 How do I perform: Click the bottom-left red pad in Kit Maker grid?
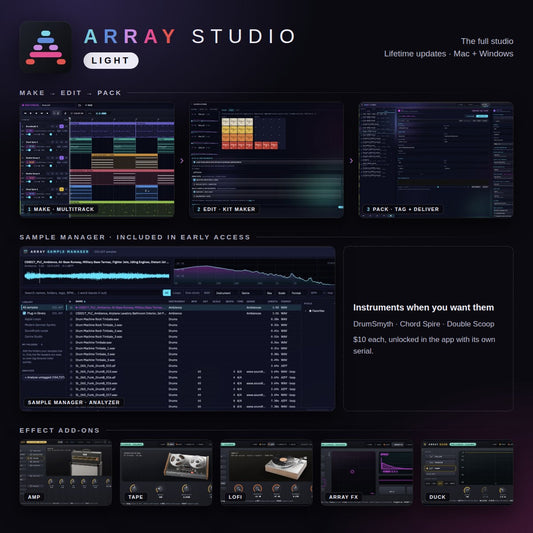pyautogui.click(x=225, y=145)
